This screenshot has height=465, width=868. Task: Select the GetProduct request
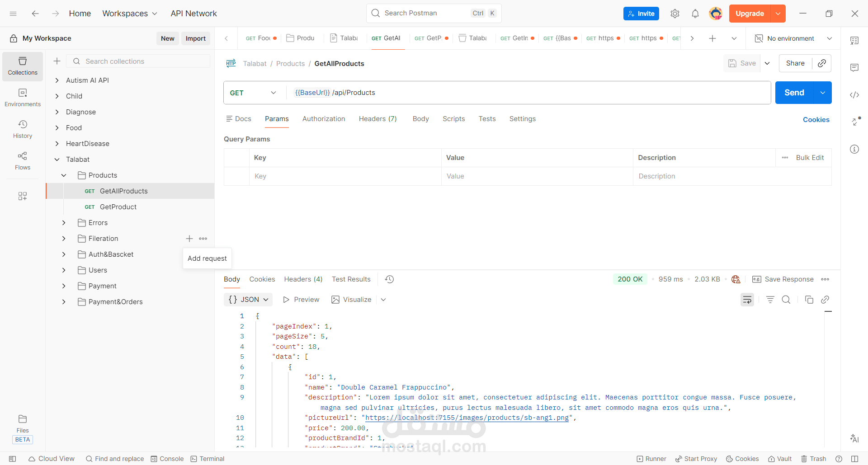click(x=118, y=207)
